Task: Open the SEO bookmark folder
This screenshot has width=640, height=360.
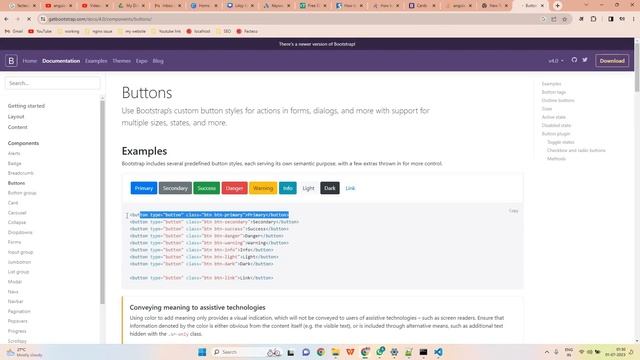Action: coord(224,31)
